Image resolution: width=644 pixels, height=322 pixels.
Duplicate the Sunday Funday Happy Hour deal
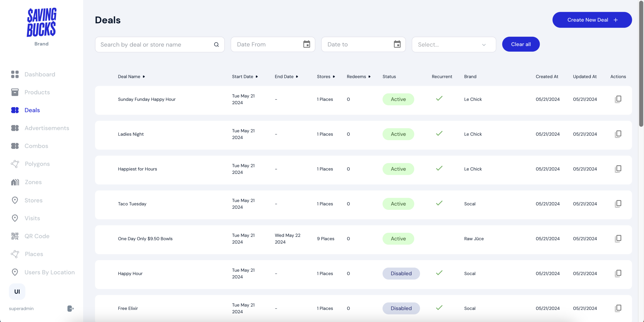click(x=618, y=99)
